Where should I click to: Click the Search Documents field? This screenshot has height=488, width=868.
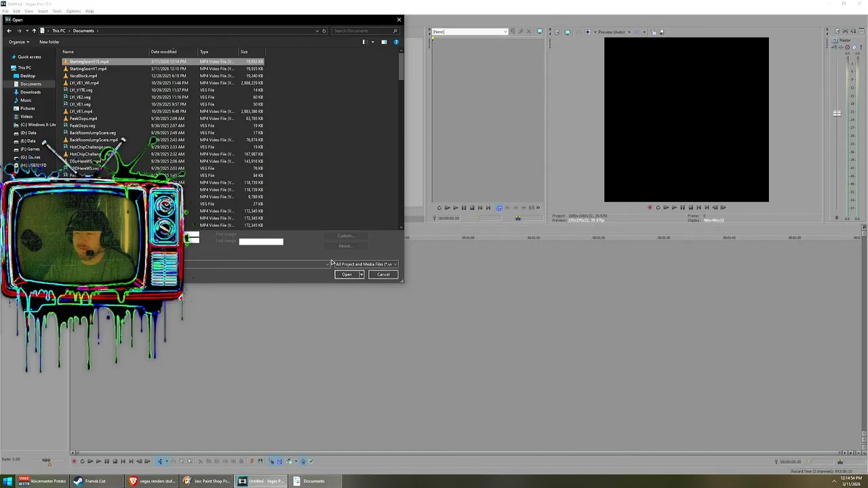click(x=365, y=30)
